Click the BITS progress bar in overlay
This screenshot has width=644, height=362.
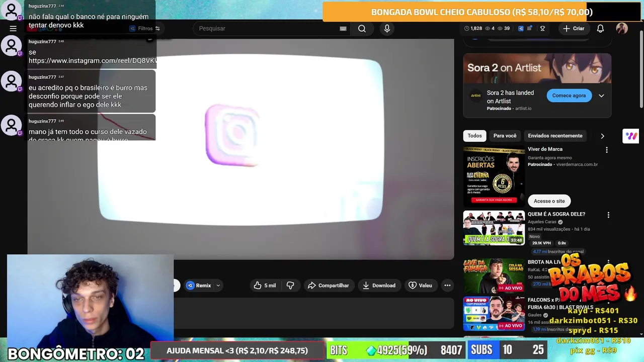point(395,350)
